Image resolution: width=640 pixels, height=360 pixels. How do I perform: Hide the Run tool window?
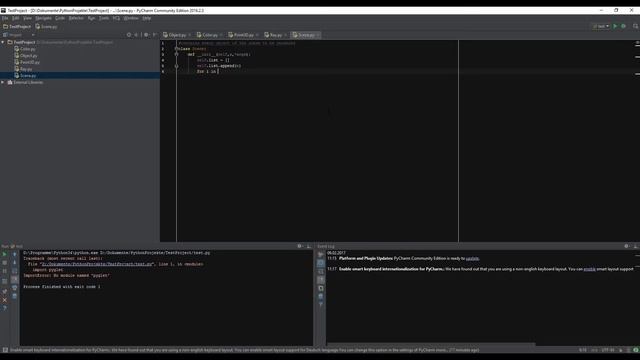point(309,246)
